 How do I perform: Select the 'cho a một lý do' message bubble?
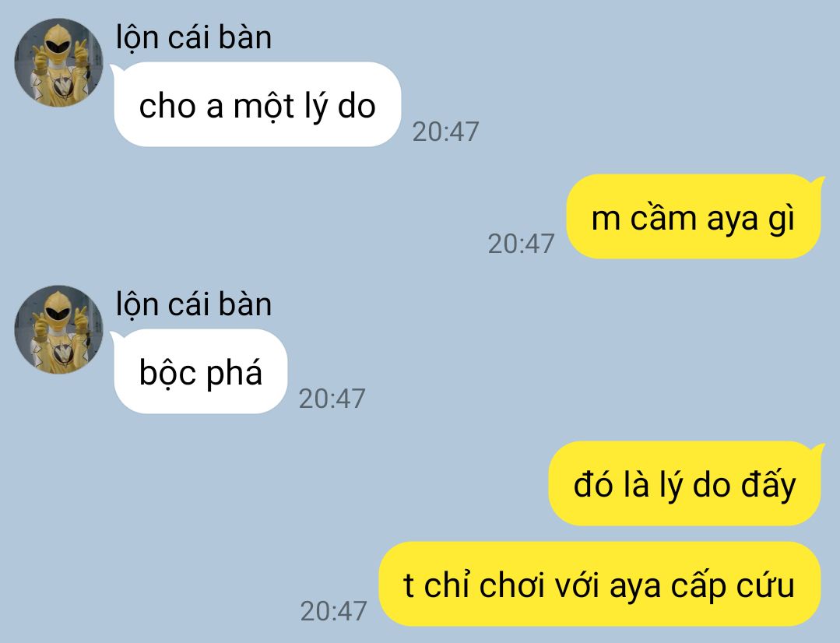tap(257, 104)
